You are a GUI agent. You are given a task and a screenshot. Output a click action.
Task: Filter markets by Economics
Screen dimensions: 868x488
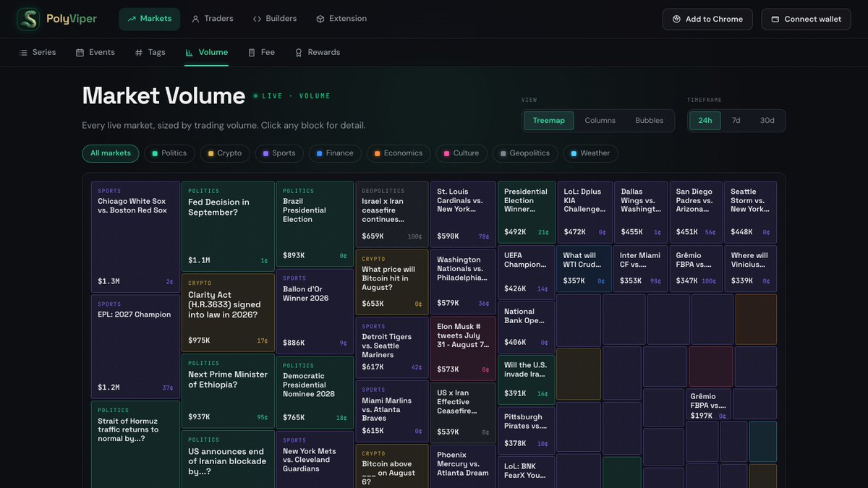[399, 153]
